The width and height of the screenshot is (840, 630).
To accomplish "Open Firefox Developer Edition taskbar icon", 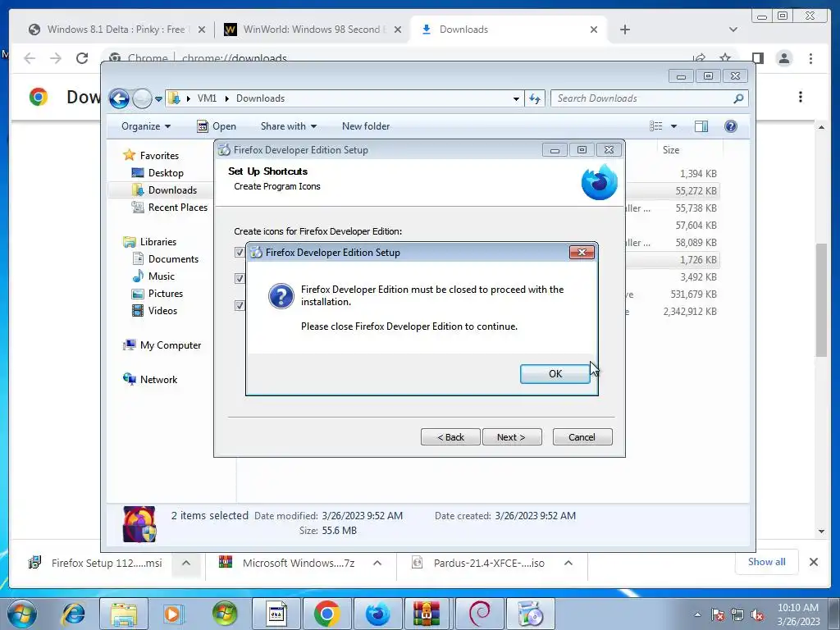I will click(x=377, y=614).
